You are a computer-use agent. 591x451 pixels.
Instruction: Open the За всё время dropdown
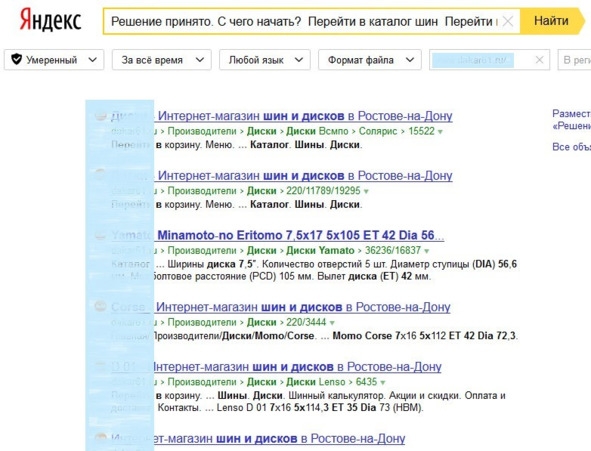162,60
